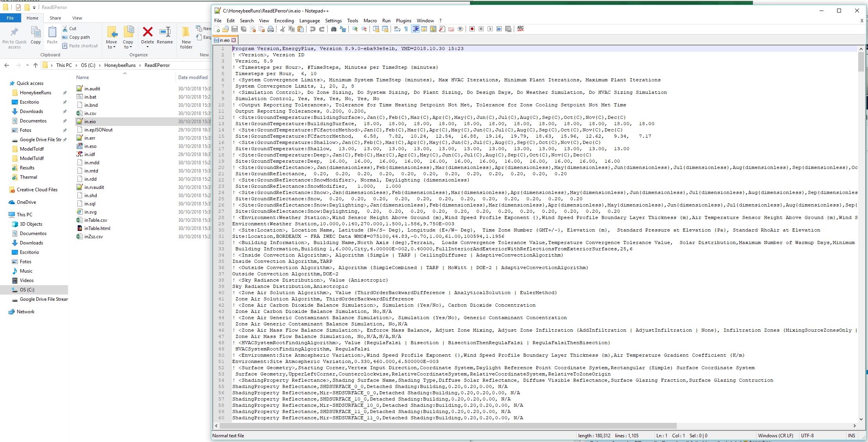Click the Start Recording macro button
The image size is (868, 442).
point(472,29)
